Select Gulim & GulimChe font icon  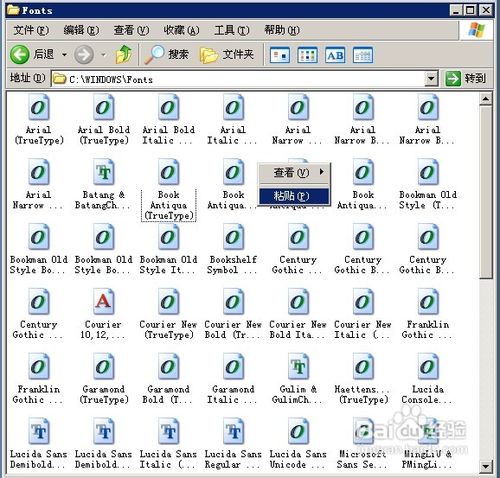pyautogui.click(x=298, y=367)
